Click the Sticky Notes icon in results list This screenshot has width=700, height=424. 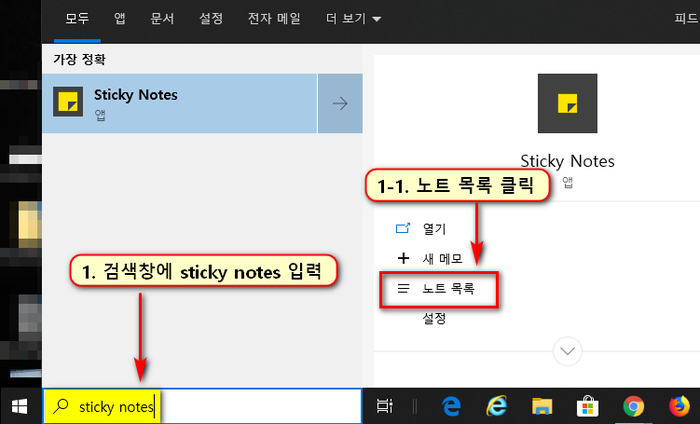tap(68, 102)
